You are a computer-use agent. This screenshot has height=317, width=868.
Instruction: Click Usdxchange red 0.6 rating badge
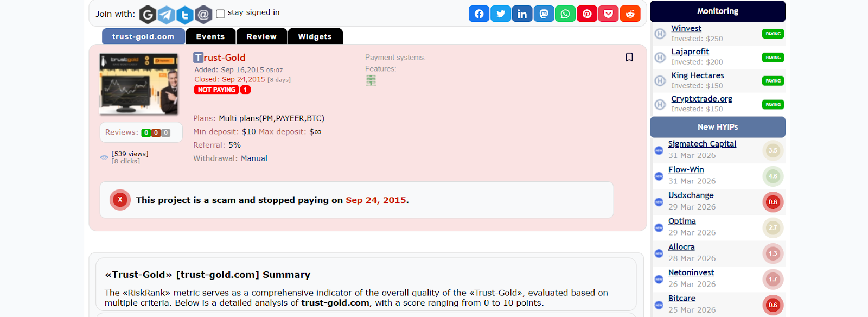[x=773, y=202]
